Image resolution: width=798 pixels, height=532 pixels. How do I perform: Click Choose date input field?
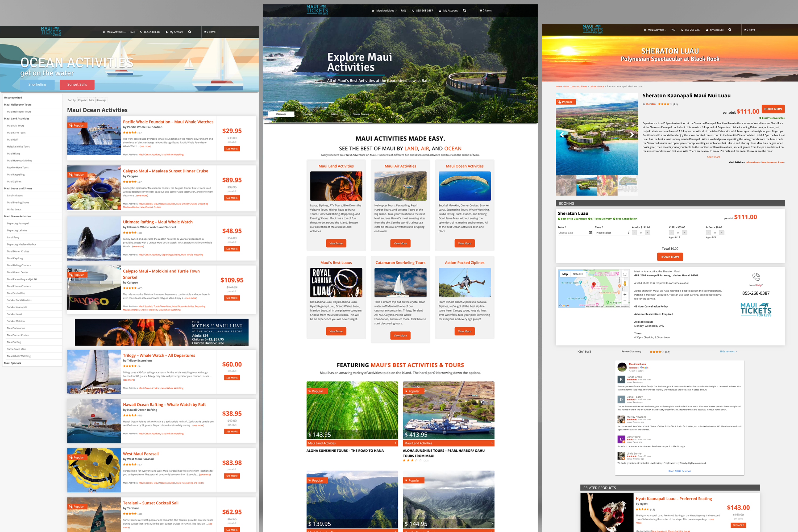[x=575, y=233]
